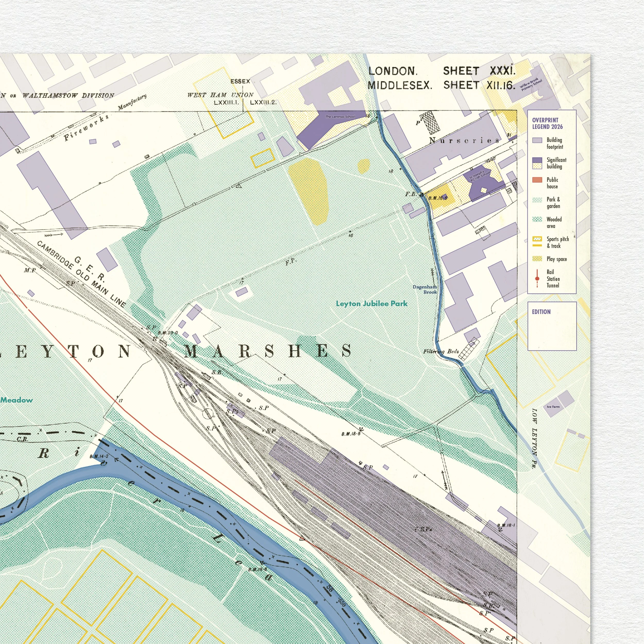
Task: Click the Significant building legend swatch
Action: click(x=537, y=163)
